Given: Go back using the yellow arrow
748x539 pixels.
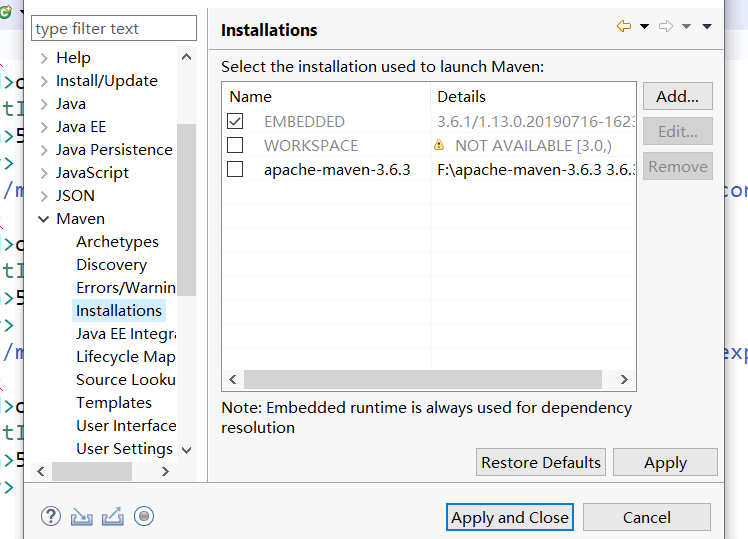Looking at the screenshot, I should click(624, 26).
